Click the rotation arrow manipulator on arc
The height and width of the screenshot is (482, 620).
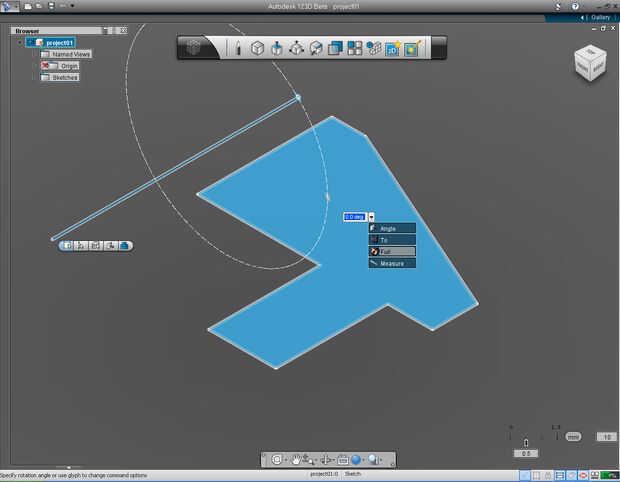(327, 197)
